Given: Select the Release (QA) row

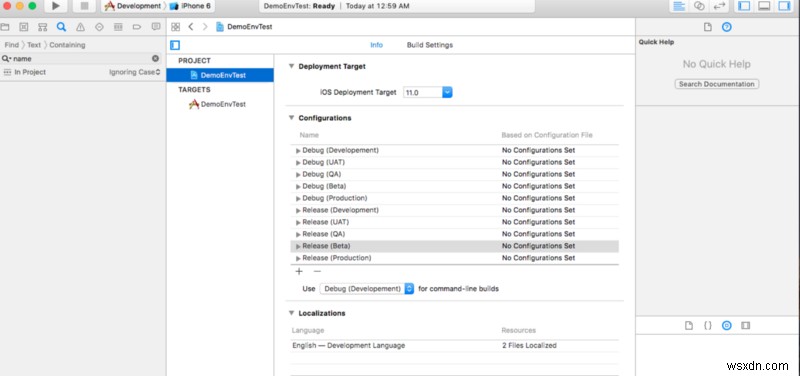Looking at the screenshot, I should pos(455,234).
